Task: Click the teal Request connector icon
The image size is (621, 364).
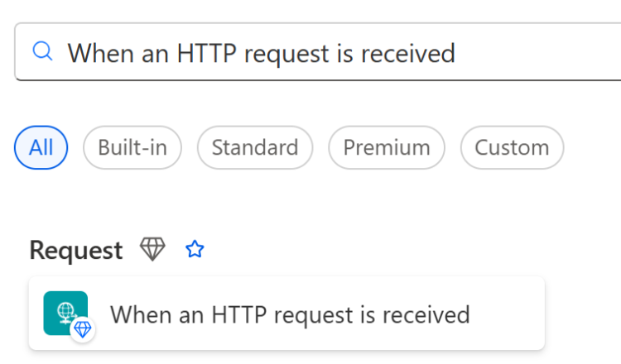Action: (65, 313)
